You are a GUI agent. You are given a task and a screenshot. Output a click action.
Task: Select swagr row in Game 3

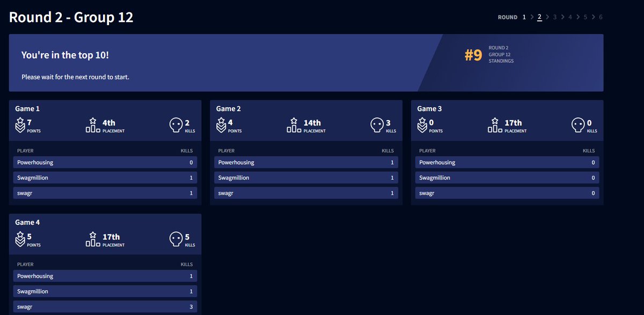(508, 193)
